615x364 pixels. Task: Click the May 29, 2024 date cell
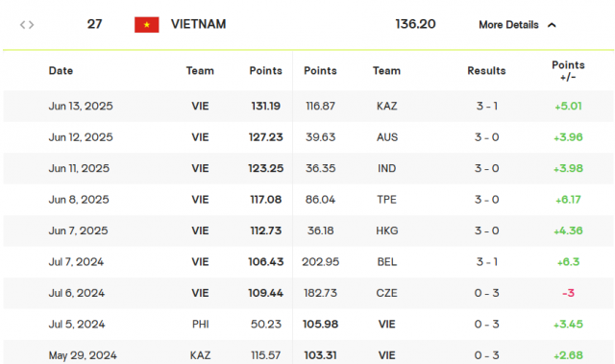(83, 355)
